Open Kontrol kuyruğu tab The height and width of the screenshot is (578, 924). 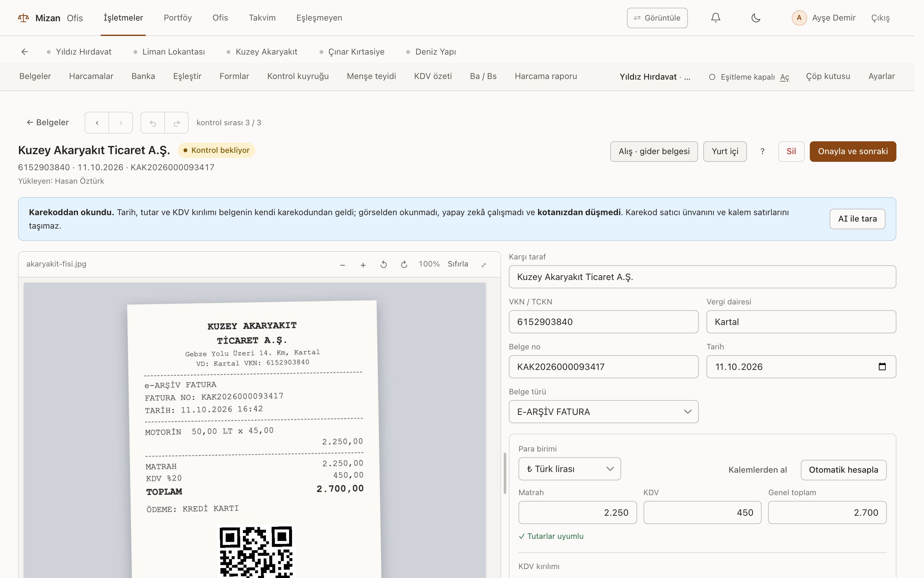click(298, 76)
